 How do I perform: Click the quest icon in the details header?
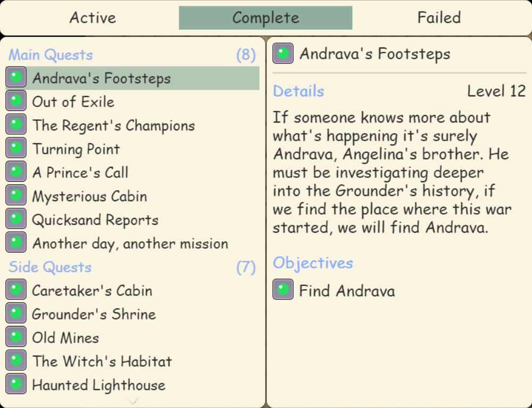[x=282, y=53]
